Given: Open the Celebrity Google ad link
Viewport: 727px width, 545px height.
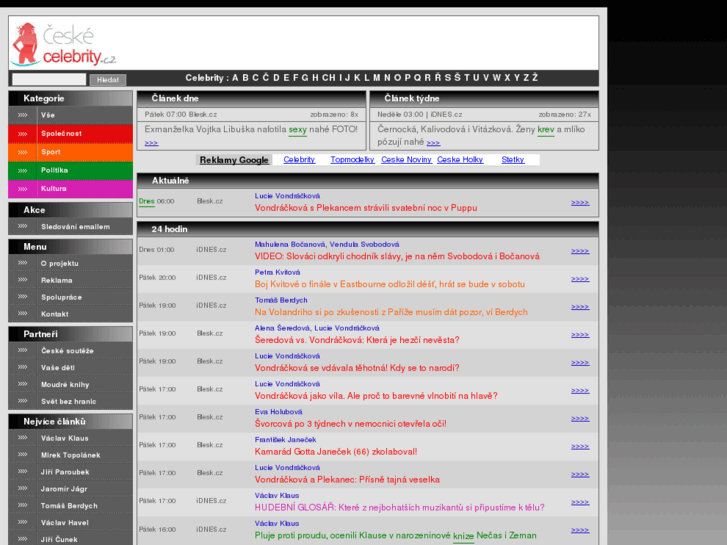Looking at the screenshot, I should (x=299, y=160).
